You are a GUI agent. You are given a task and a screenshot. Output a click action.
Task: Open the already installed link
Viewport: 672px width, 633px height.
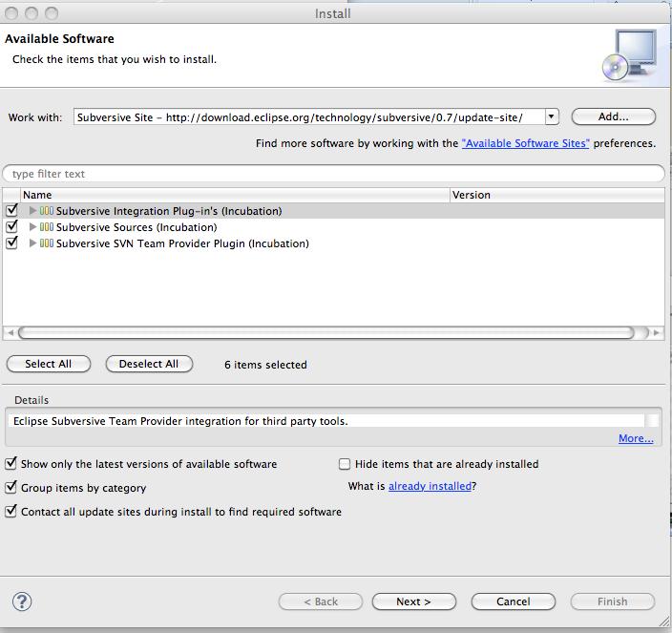430,486
